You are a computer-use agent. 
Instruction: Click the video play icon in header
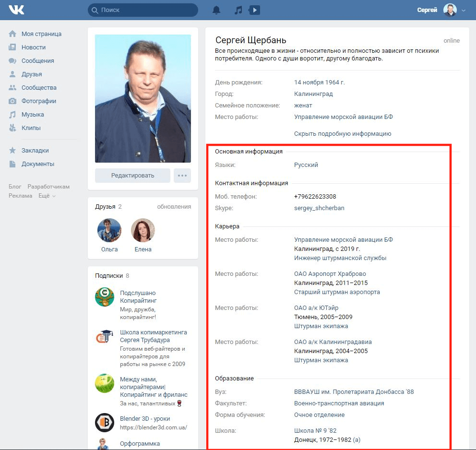tap(254, 10)
